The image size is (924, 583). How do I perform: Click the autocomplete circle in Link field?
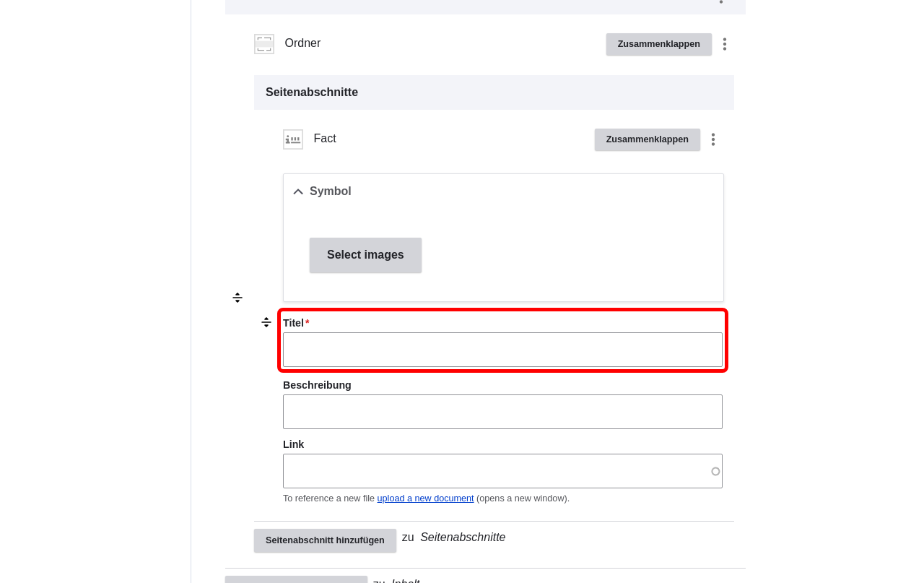[x=715, y=471]
